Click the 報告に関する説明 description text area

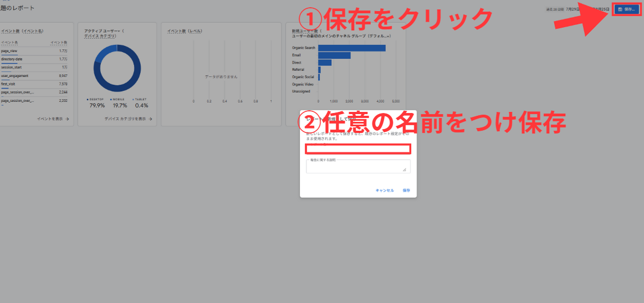358,167
